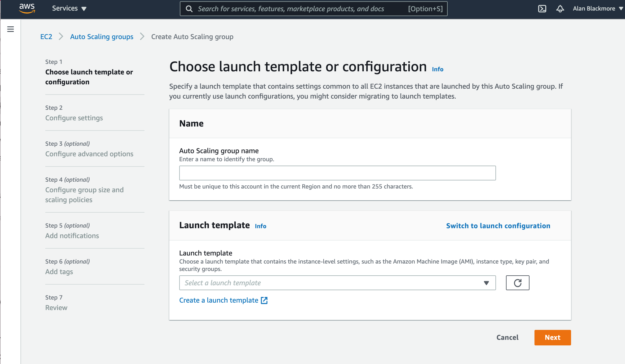Click the hamburger menu icon

coord(11,29)
